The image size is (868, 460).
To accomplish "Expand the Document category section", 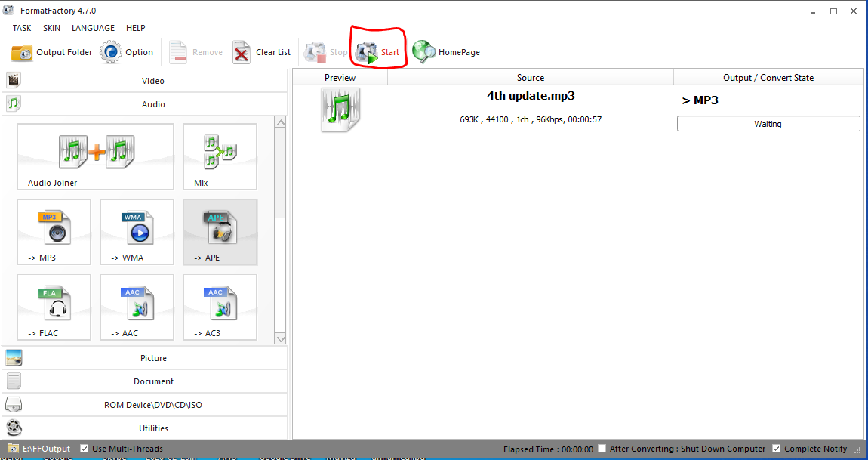I will point(144,381).
